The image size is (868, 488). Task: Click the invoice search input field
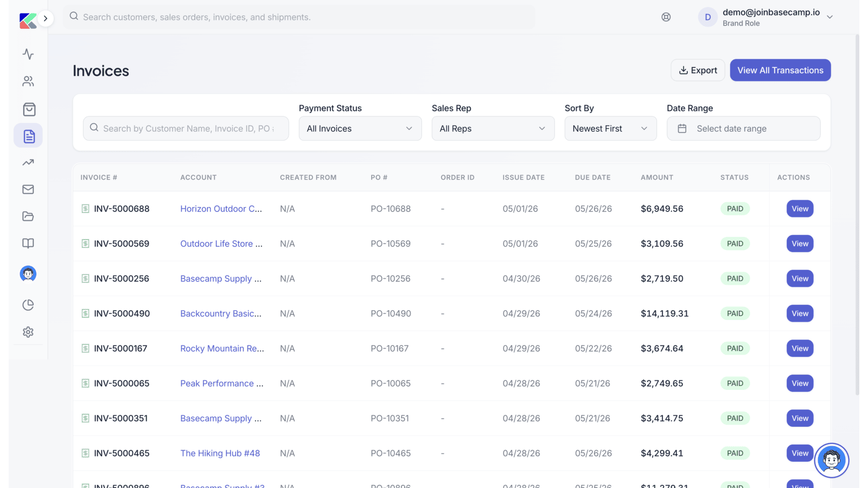[x=186, y=129]
